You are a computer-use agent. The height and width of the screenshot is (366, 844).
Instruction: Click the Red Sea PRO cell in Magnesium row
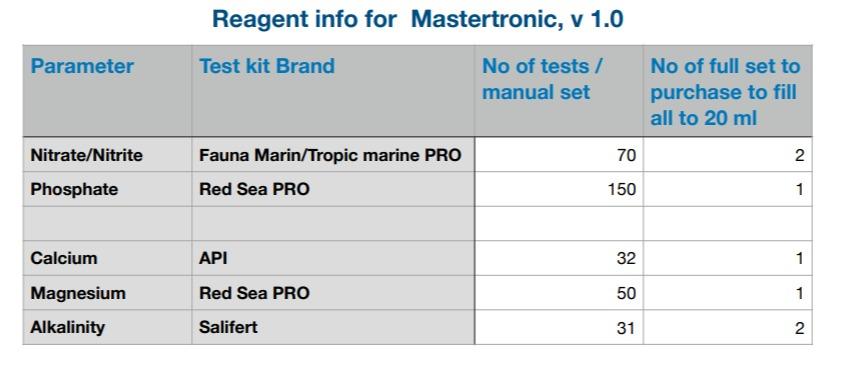tap(333, 293)
